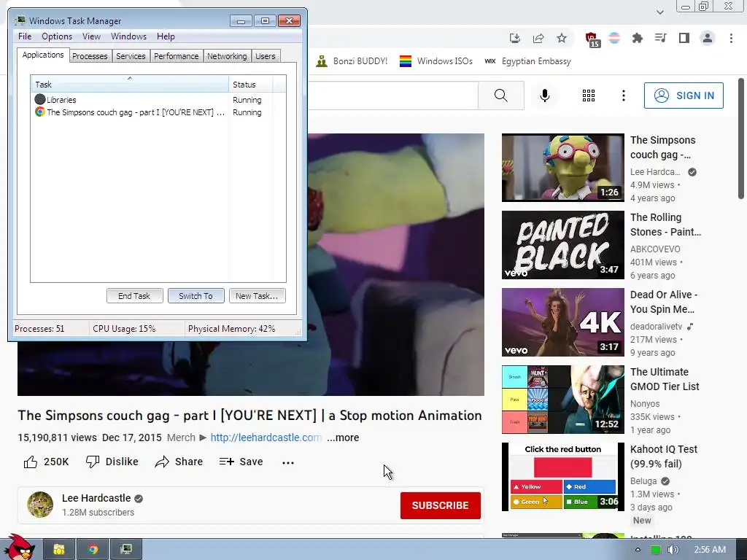747x560 pixels.
Task: Open the Egyptian Embassy bookmark
Action: click(x=527, y=61)
